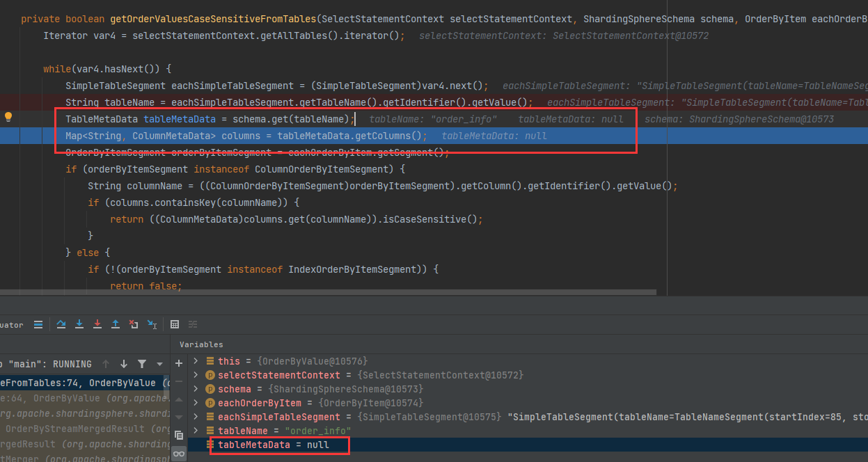Click the Step Out icon

point(116,324)
